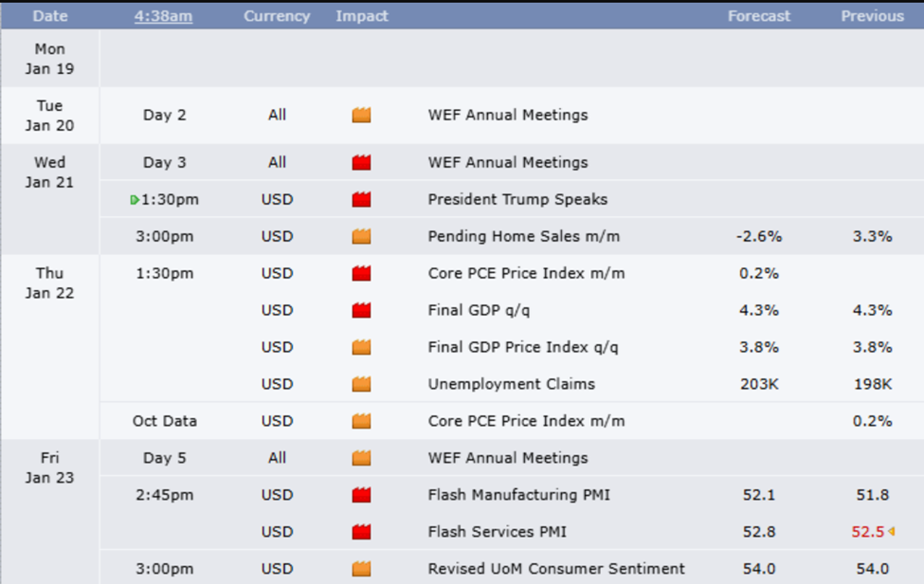Click orange impact icon for Pending Home Sales

click(x=361, y=237)
